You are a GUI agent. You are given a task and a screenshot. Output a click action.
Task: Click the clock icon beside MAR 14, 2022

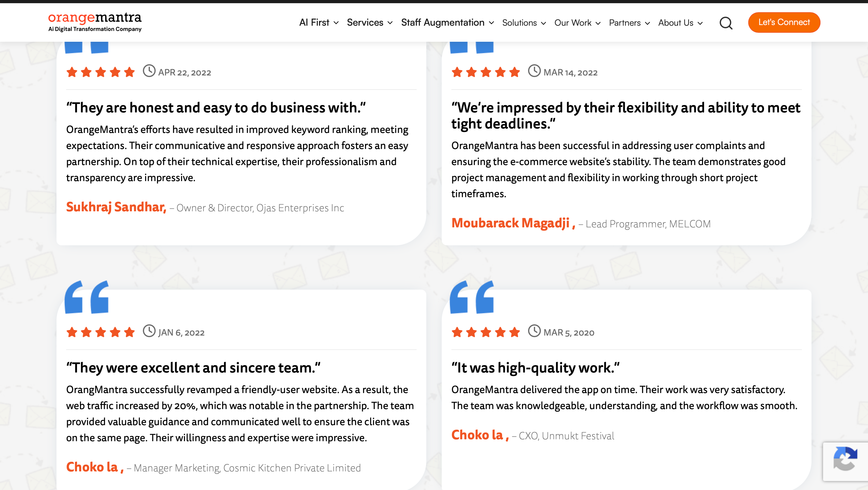pos(534,71)
